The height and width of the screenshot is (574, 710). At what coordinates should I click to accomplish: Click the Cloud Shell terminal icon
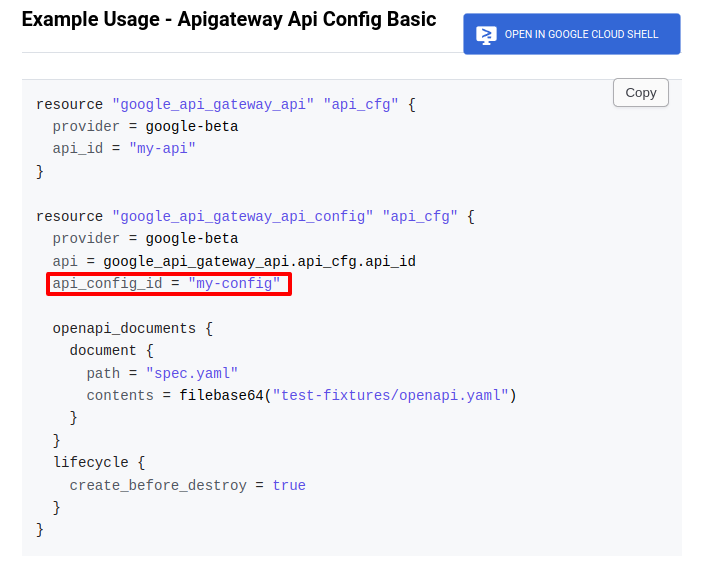(486, 35)
